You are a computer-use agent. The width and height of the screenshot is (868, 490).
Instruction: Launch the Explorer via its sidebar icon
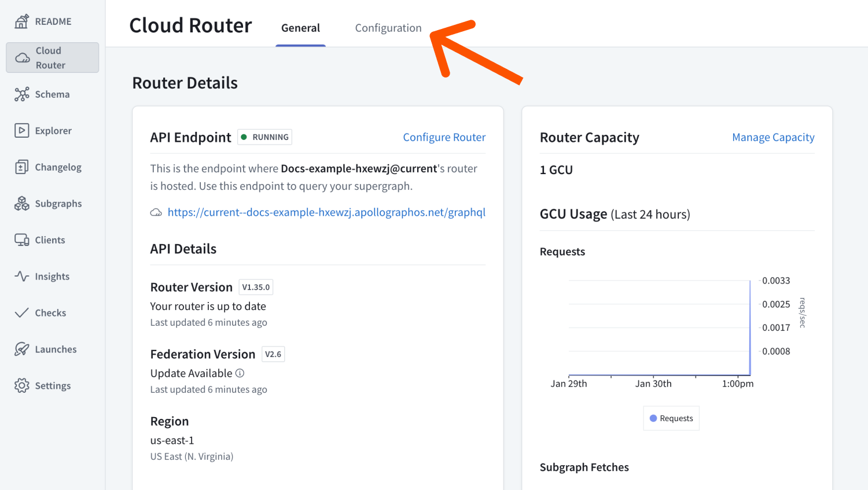(x=21, y=130)
